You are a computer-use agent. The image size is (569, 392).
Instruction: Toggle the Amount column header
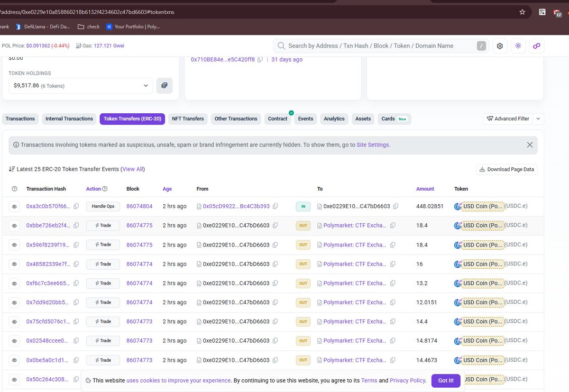click(425, 189)
